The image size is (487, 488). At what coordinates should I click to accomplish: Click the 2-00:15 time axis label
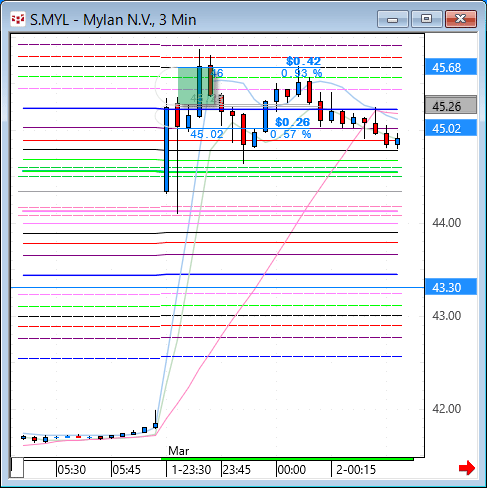click(356, 470)
